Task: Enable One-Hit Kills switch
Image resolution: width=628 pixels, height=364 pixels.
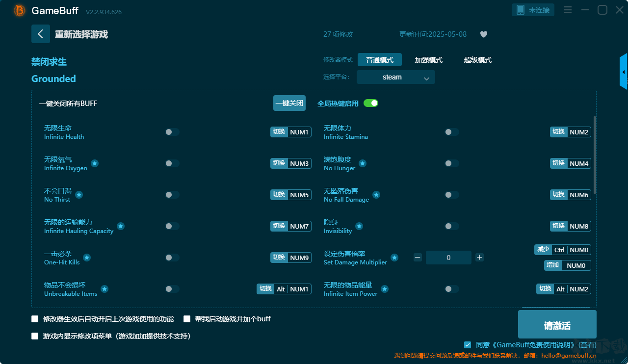Action: pos(172,258)
